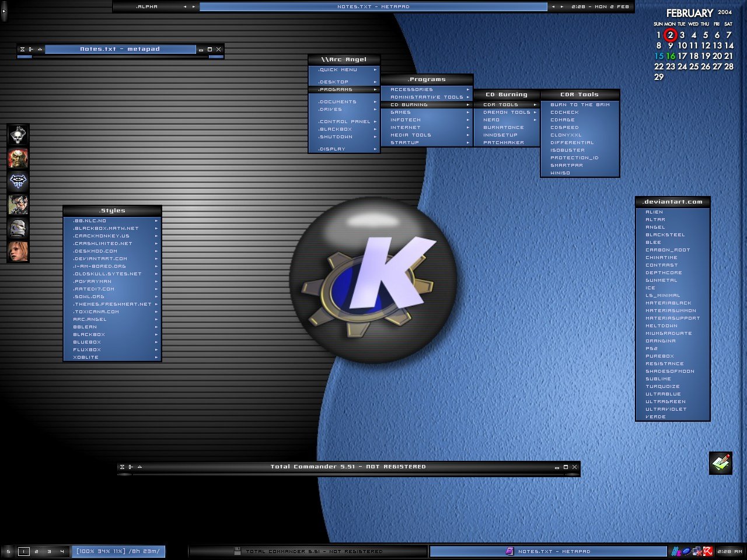Launch the skull shortcut icon

click(x=18, y=136)
